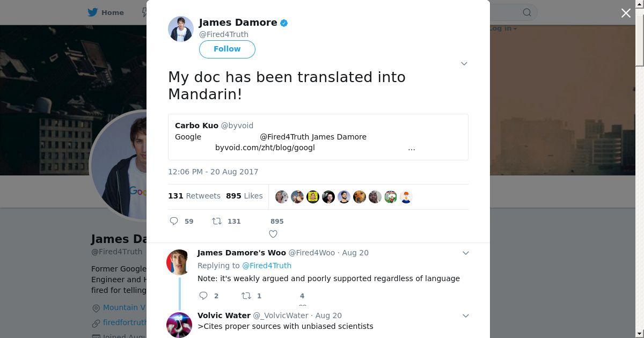Expand the main tweet options chevron

pos(464,63)
